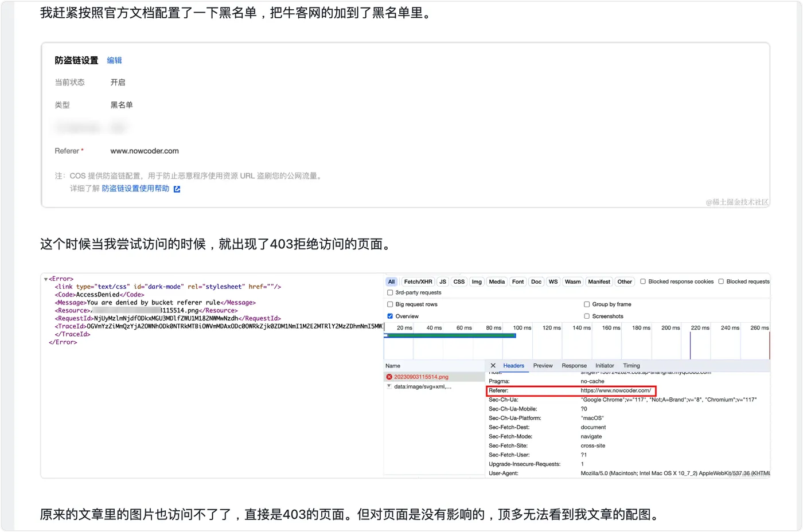Image resolution: width=803 pixels, height=532 pixels.
Task: Select the Font filter button
Action: click(x=518, y=281)
